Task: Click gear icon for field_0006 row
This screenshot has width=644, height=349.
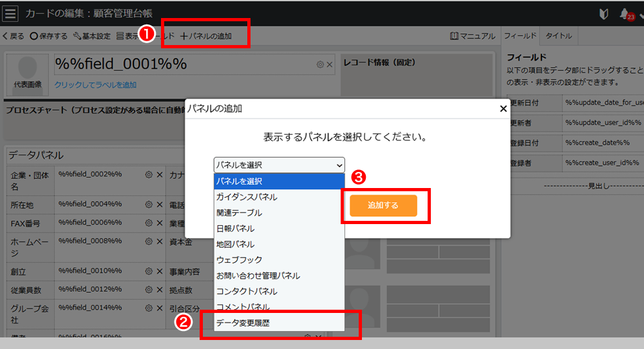Action: [149, 223]
